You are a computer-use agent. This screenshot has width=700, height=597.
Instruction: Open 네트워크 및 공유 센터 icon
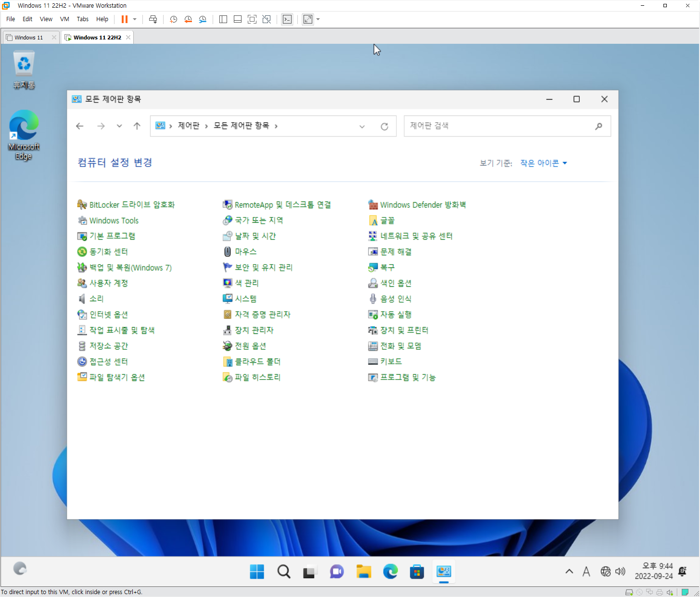[373, 236]
